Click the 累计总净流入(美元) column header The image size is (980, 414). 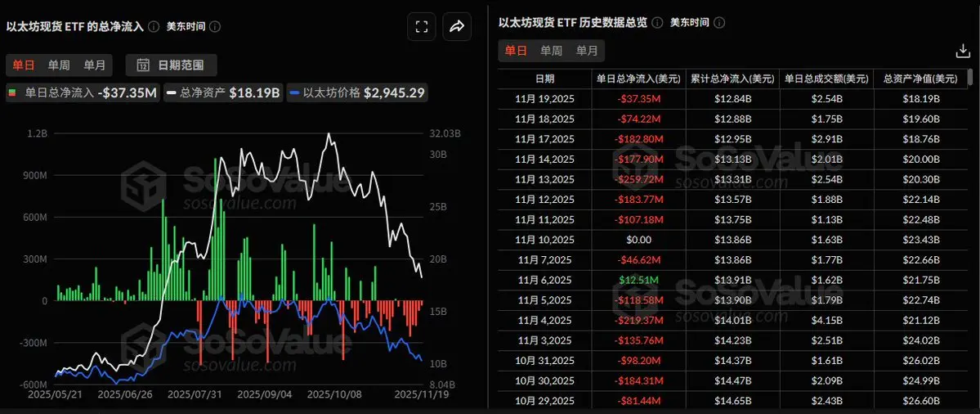point(732,79)
